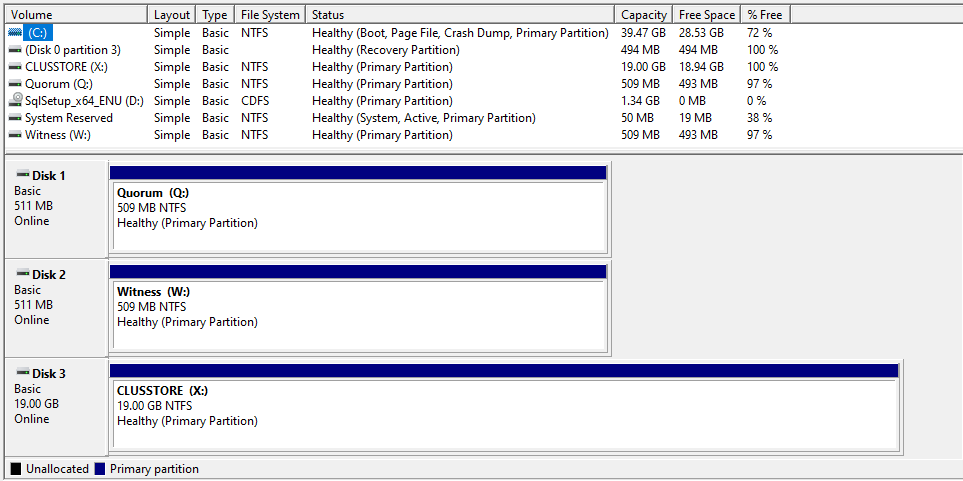Sort by the File System column header

(270, 15)
